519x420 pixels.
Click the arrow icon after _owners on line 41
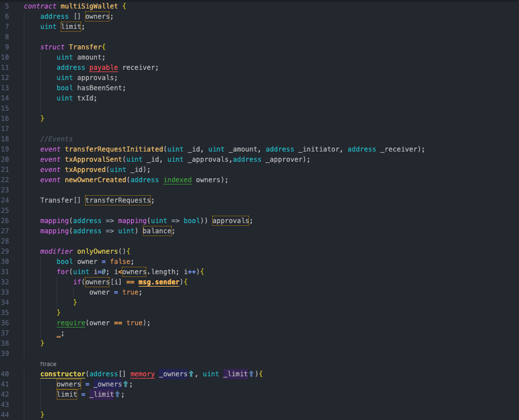point(126,384)
